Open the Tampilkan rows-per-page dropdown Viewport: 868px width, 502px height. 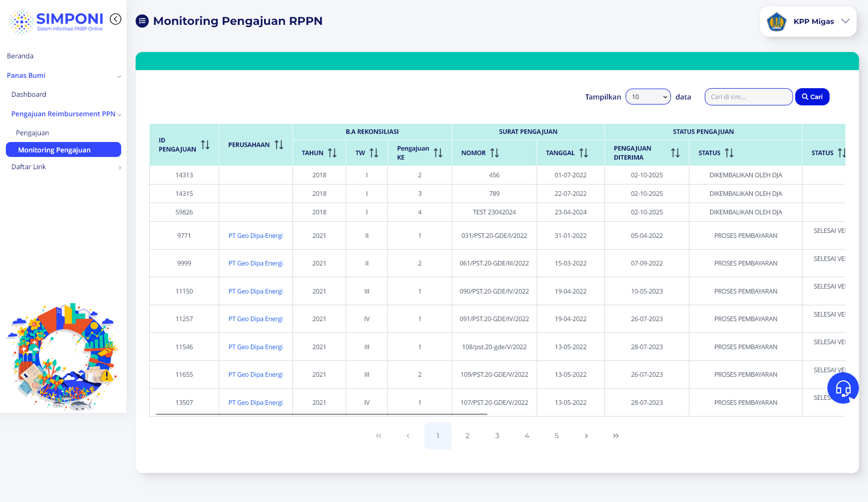648,97
